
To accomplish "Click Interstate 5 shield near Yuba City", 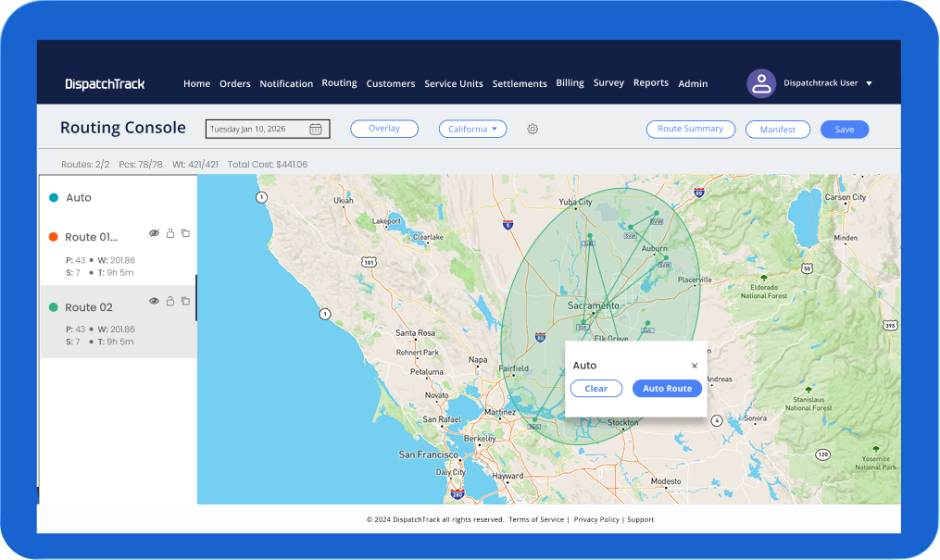I will pos(508,225).
